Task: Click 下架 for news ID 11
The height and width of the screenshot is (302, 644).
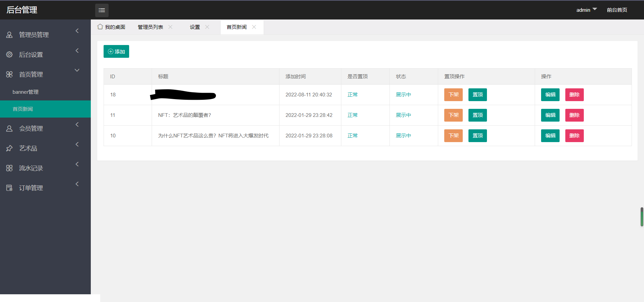Action: pos(453,115)
